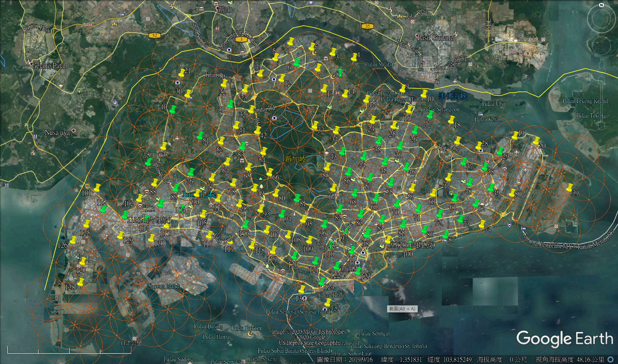Click the Move joystick circle
Image resolution: width=618 pixels, height=364 pixels.
pyautogui.click(x=601, y=45)
